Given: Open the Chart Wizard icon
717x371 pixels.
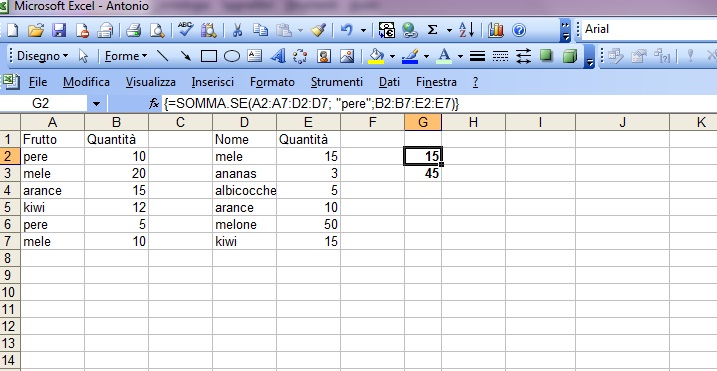Looking at the screenshot, I should (496, 30).
